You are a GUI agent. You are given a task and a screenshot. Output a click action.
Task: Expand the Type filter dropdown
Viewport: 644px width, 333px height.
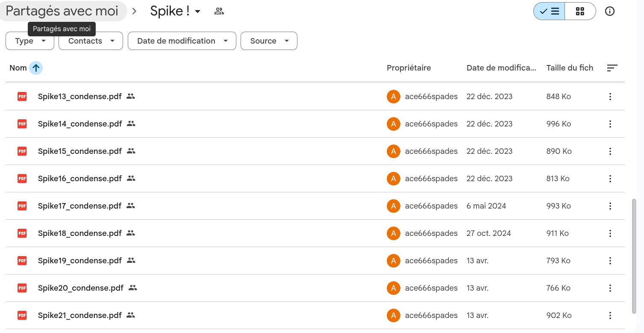pyautogui.click(x=30, y=41)
